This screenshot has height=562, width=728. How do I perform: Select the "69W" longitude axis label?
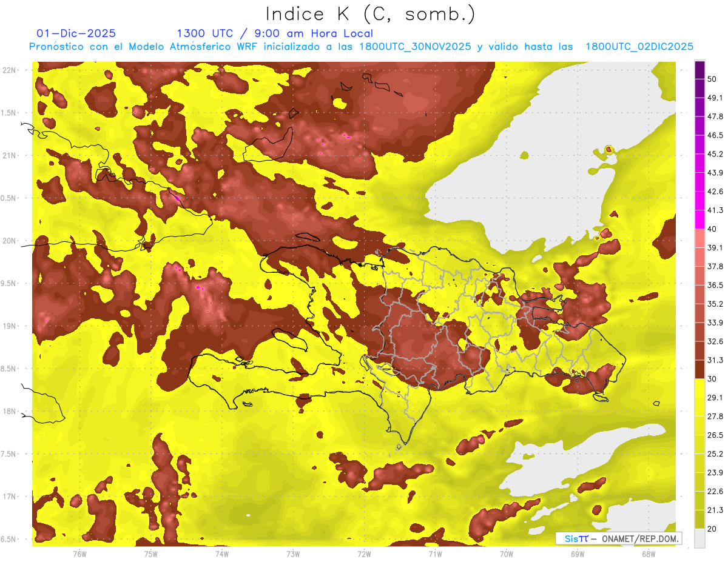578,554
